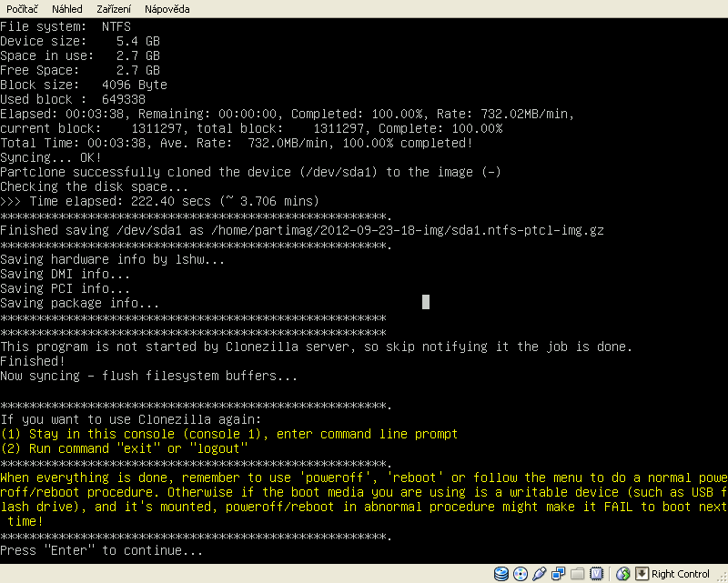Click the '(2) Run command "exit"' line
The width and height of the screenshot is (728, 583).
pos(124,448)
